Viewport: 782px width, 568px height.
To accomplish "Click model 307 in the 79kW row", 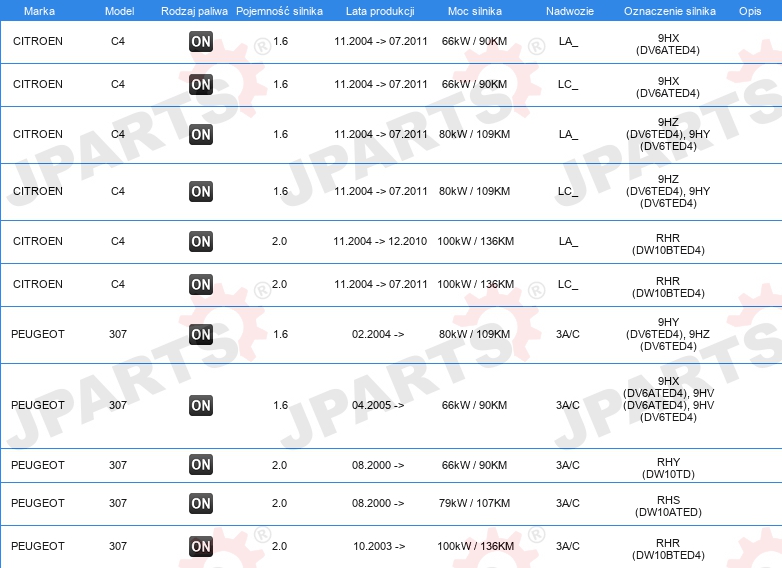I will pyautogui.click(x=118, y=503).
